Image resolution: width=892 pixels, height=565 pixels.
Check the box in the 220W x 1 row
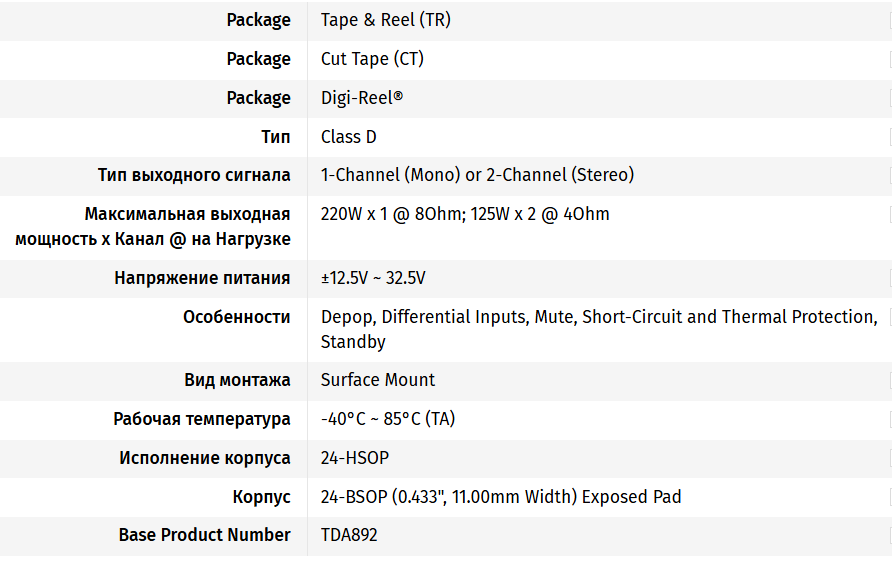click(x=889, y=214)
